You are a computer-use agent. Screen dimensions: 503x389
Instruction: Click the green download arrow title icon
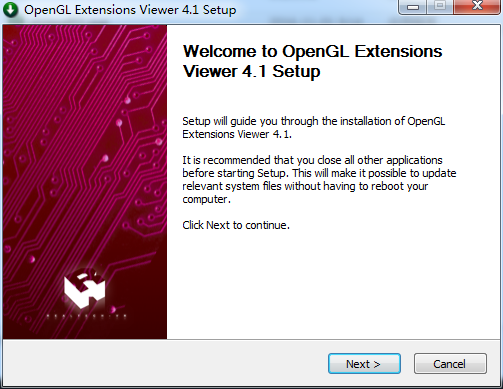(x=10, y=10)
